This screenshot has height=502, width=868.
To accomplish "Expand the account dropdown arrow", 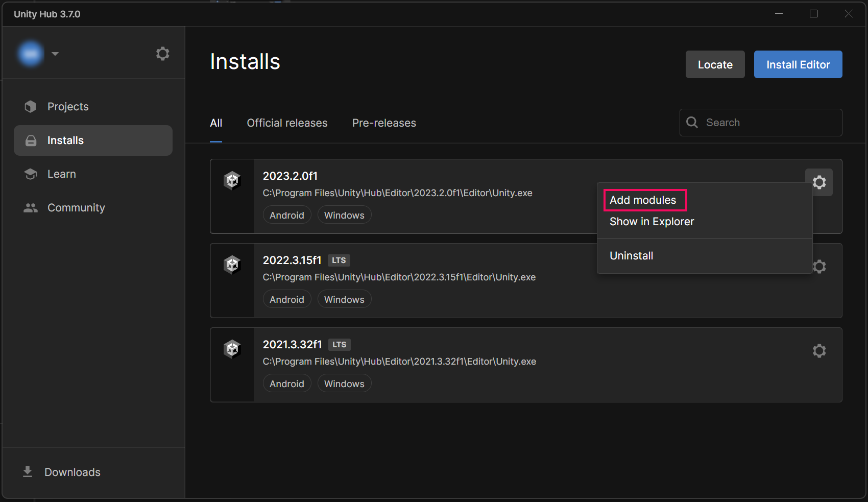I will click(x=55, y=54).
